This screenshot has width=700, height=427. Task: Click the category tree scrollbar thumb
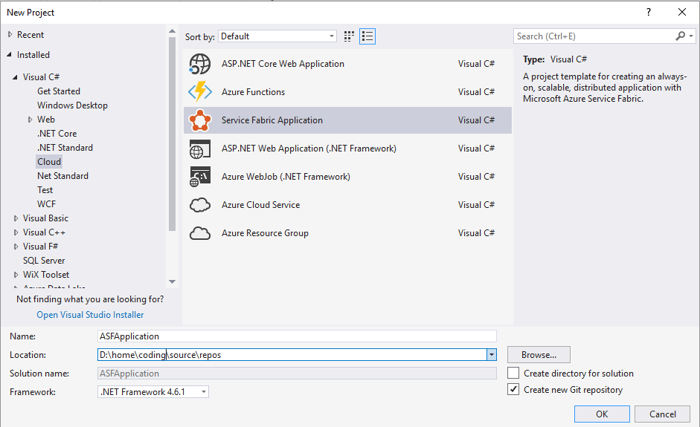coord(172,134)
